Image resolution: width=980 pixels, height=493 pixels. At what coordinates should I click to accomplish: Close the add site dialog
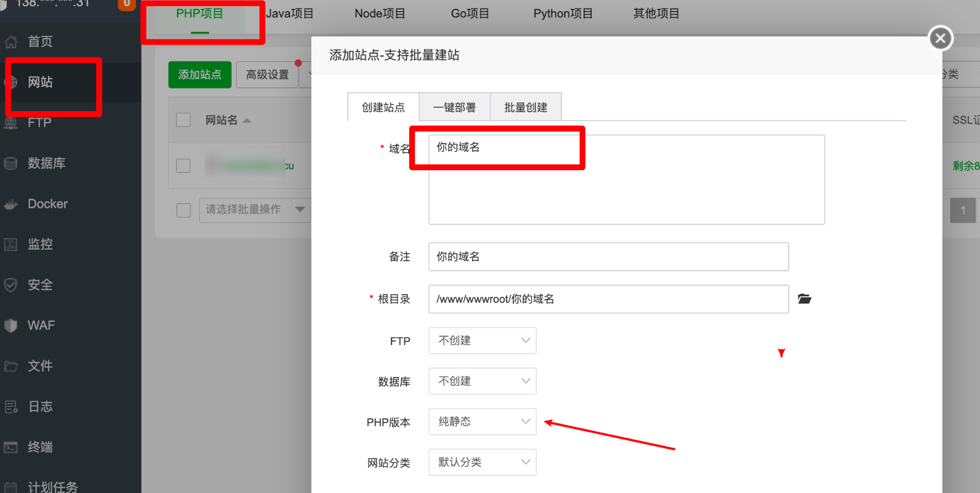pos(940,38)
